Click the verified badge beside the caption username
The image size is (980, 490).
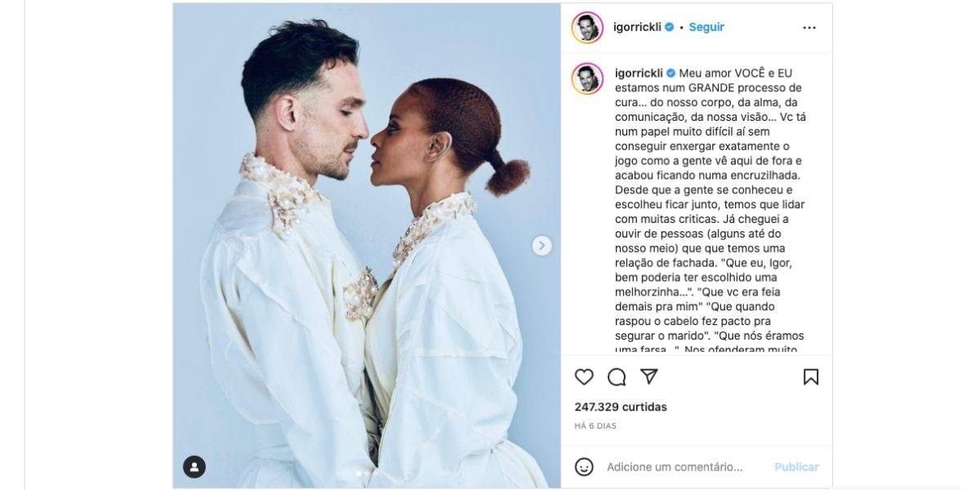pos(671,73)
